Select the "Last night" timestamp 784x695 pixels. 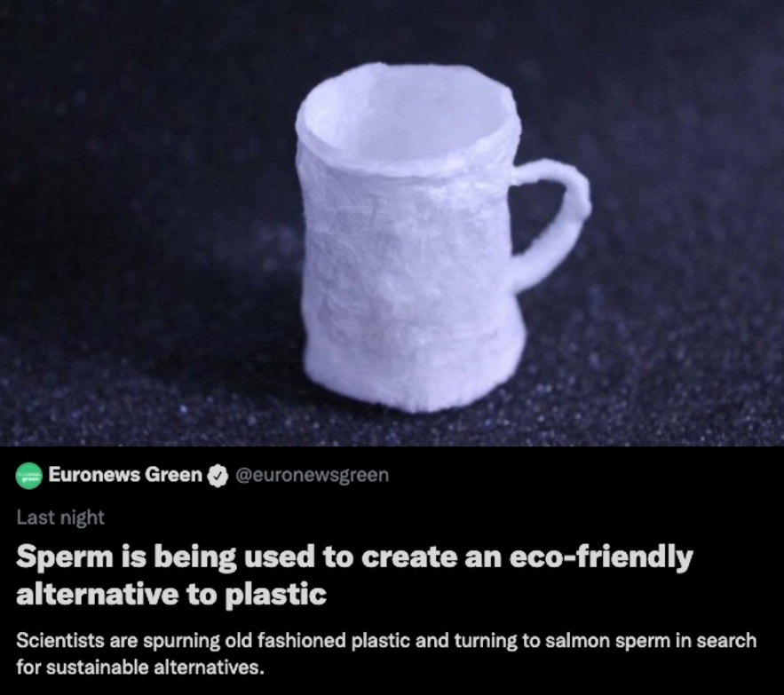click(60, 517)
